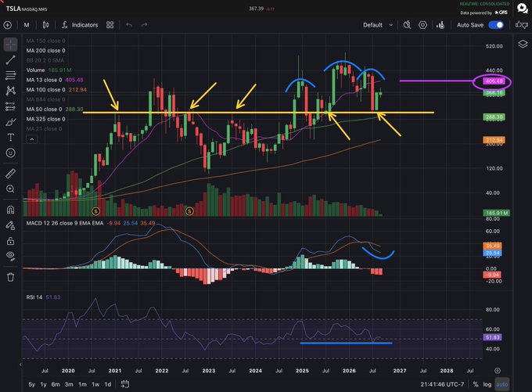Select the pattern XABCD drawing tool

10,91
